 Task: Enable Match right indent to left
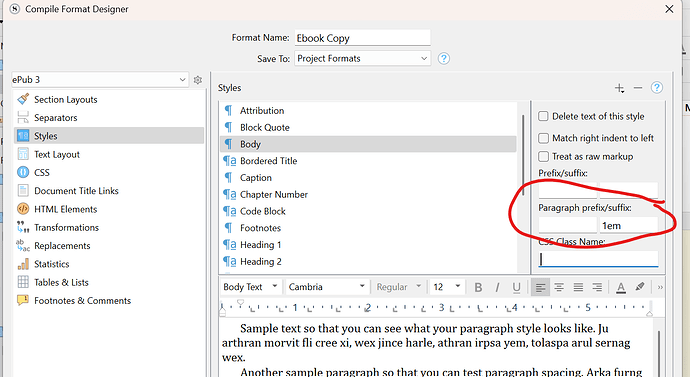[x=543, y=138]
